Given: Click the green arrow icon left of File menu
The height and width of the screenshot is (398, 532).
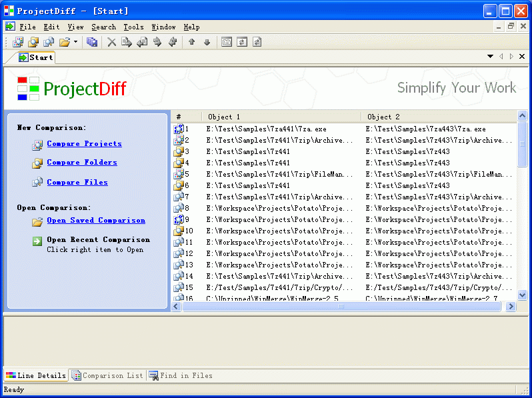Looking at the screenshot, I should click(10, 26).
